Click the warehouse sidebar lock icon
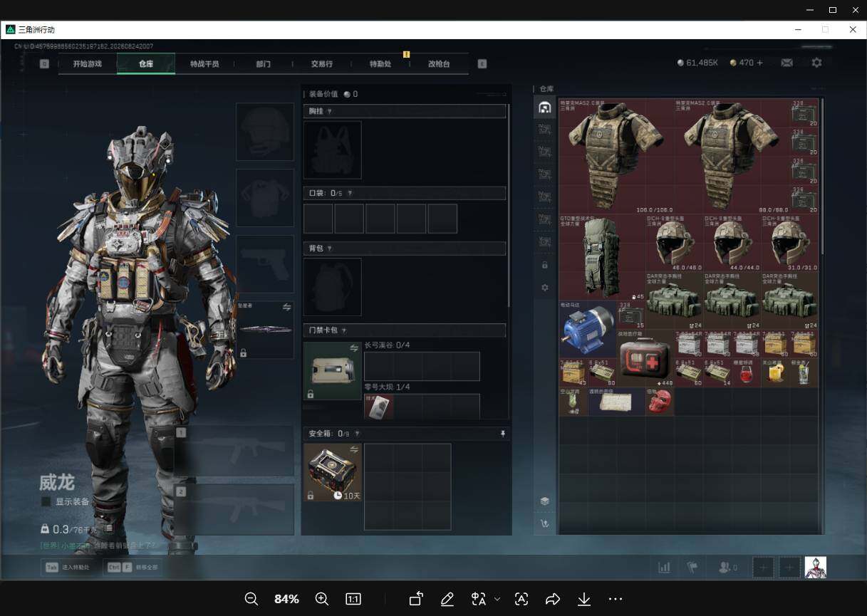 coord(545,265)
